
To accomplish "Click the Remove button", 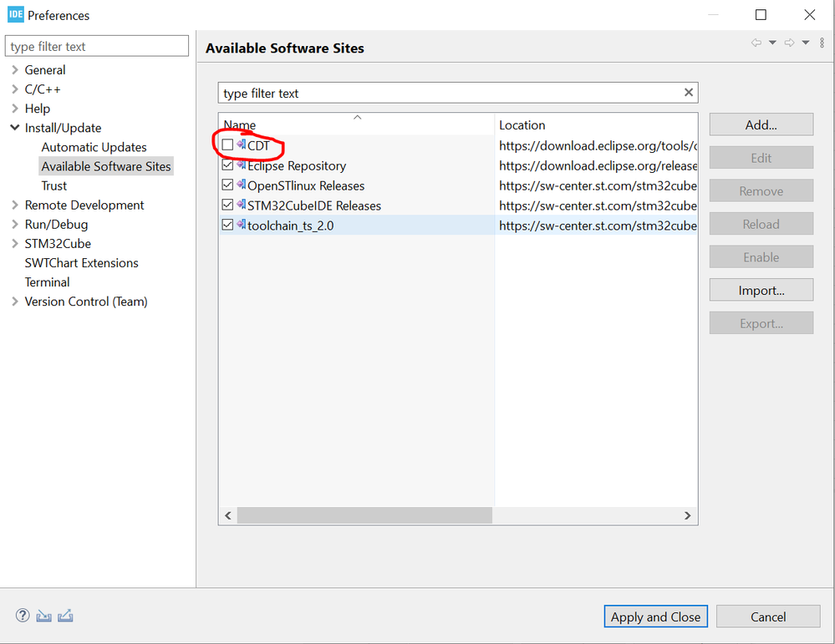I will [761, 190].
